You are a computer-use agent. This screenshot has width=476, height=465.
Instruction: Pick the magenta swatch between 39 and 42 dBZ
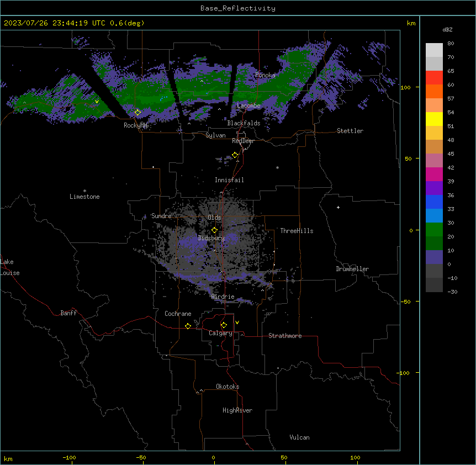pos(434,174)
